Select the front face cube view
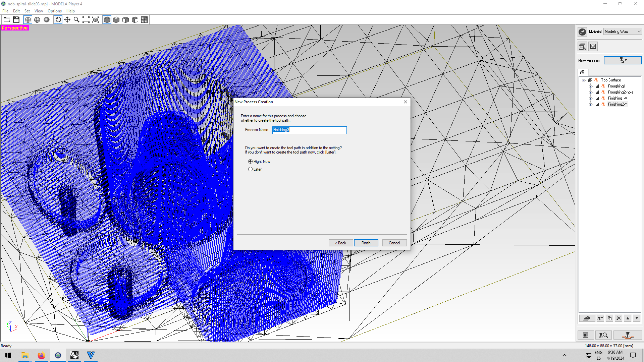This screenshot has height=362, width=644. 126,20
